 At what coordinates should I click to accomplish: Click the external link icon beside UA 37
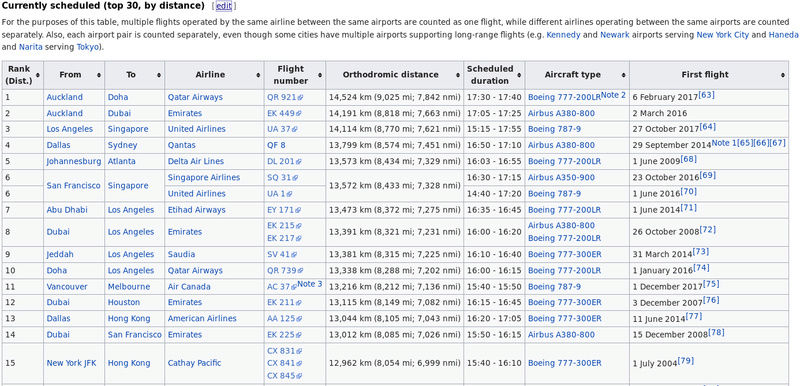click(x=294, y=130)
